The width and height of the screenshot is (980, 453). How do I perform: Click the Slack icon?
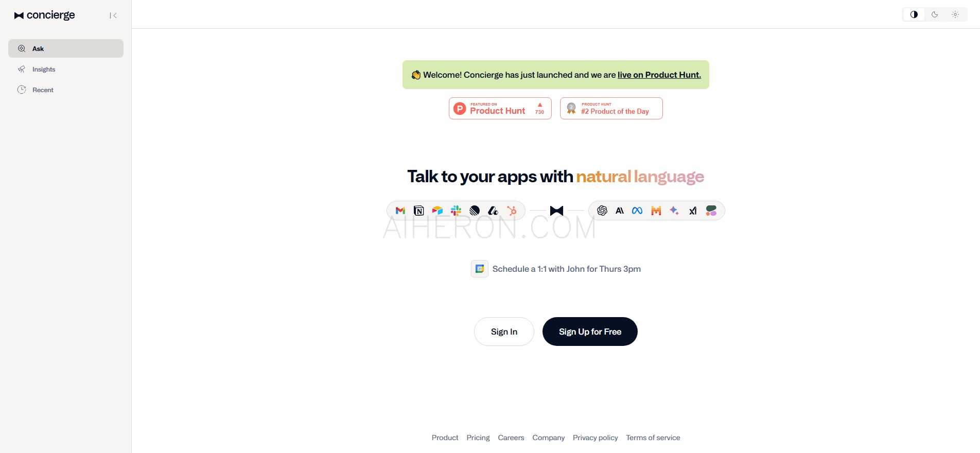tap(456, 211)
